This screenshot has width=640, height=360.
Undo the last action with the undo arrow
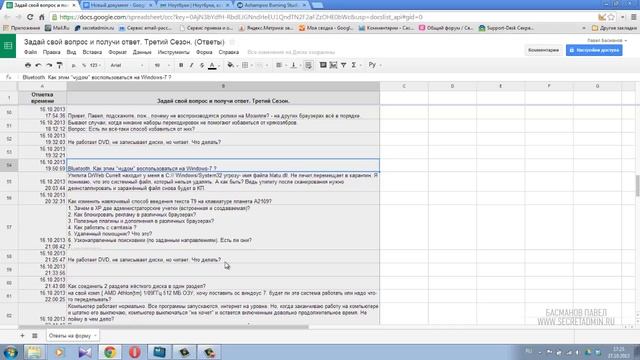click(38, 65)
